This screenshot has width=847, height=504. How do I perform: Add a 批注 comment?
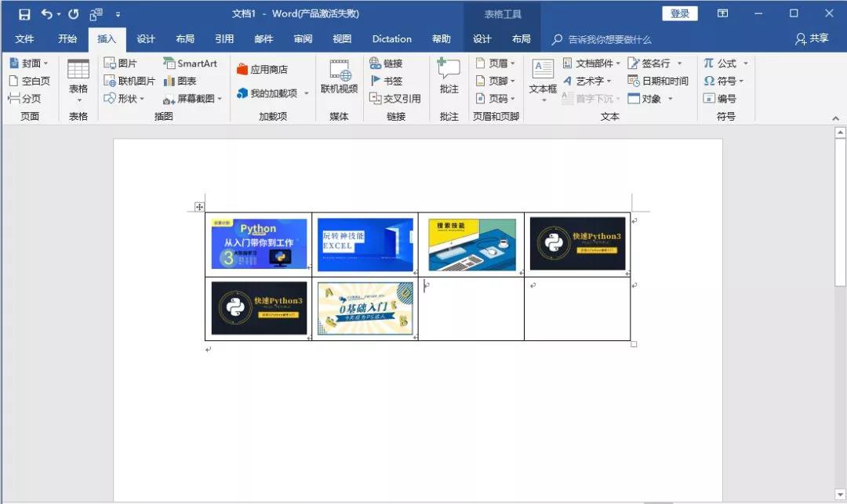pos(449,78)
